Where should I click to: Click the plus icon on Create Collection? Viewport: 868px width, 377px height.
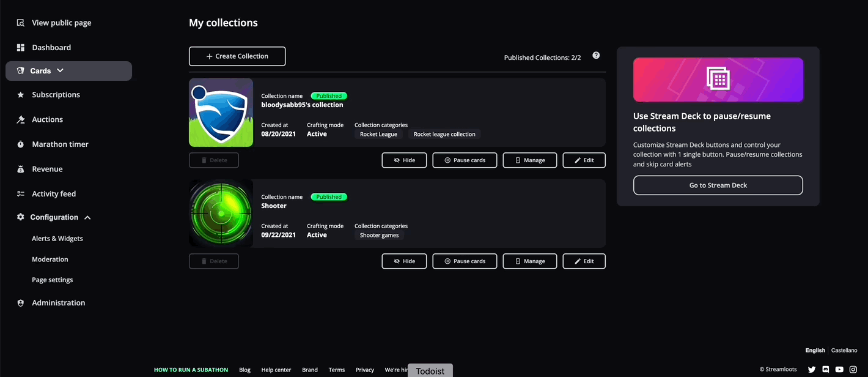pos(210,56)
